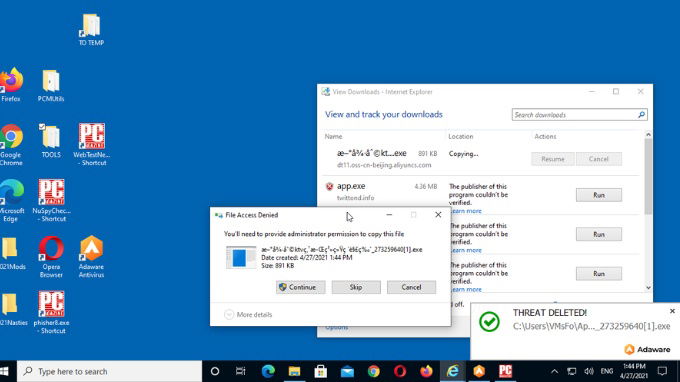Open phisher8.exe shortcut on desktop
This screenshot has width=680, height=382.
(51, 313)
